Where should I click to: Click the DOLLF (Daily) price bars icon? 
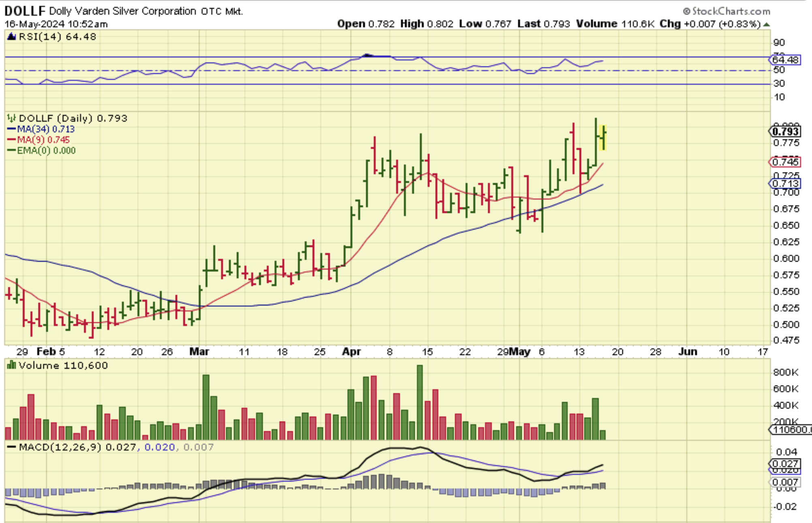point(11,118)
